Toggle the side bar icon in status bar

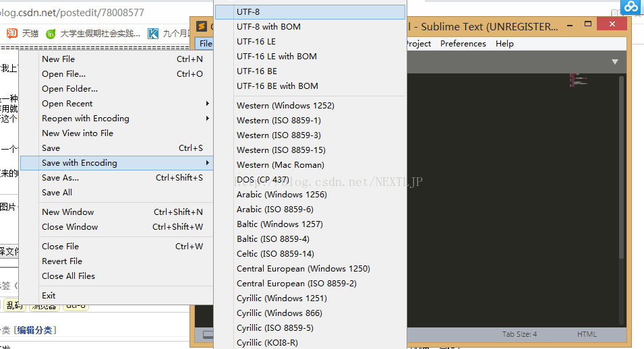tap(208, 335)
